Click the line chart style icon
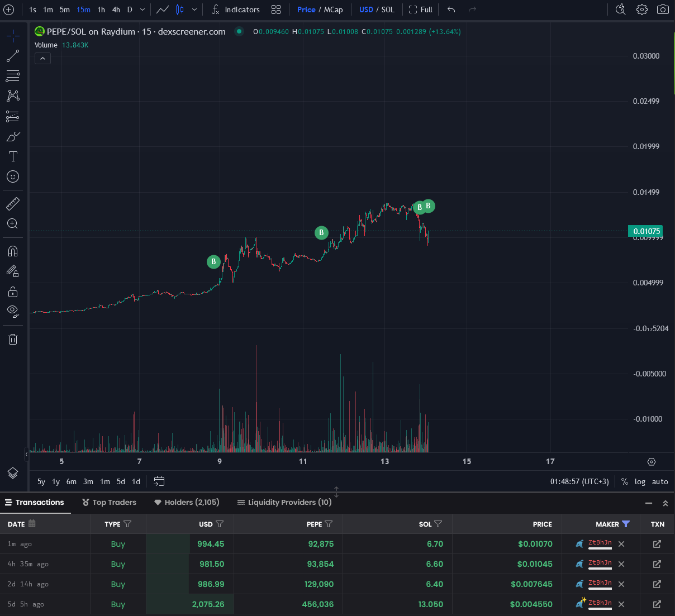 (163, 9)
